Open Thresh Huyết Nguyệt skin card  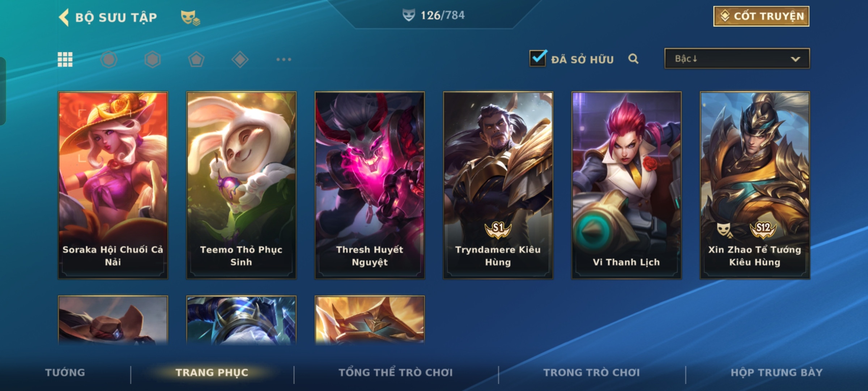click(x=370, y=185)
